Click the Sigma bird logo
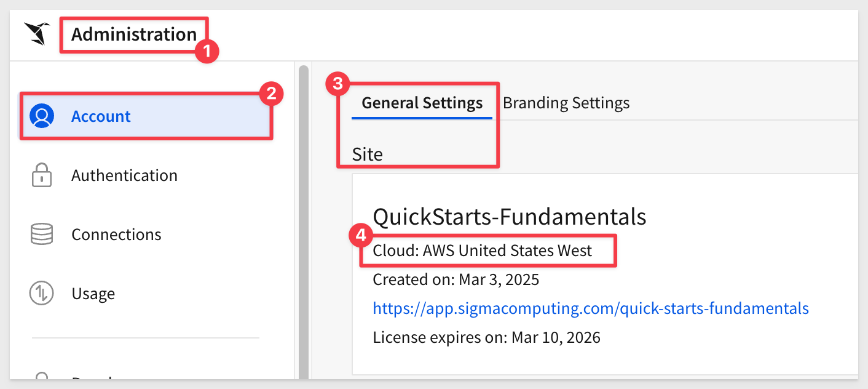 37,34
